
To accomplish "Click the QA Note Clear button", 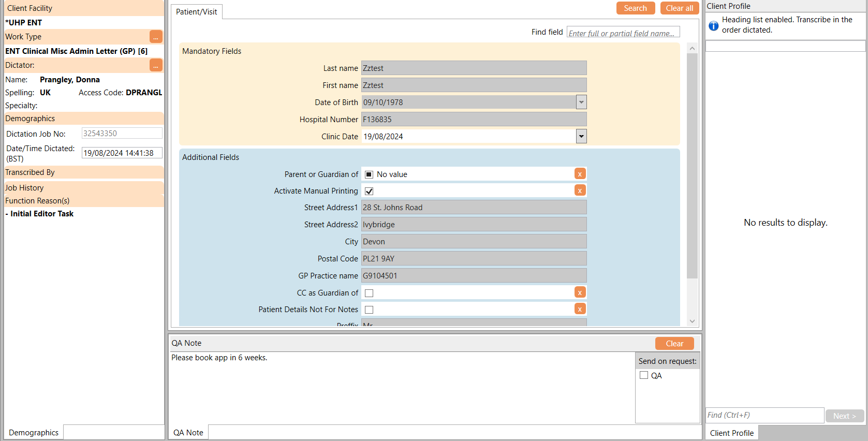I will (674, 344).
